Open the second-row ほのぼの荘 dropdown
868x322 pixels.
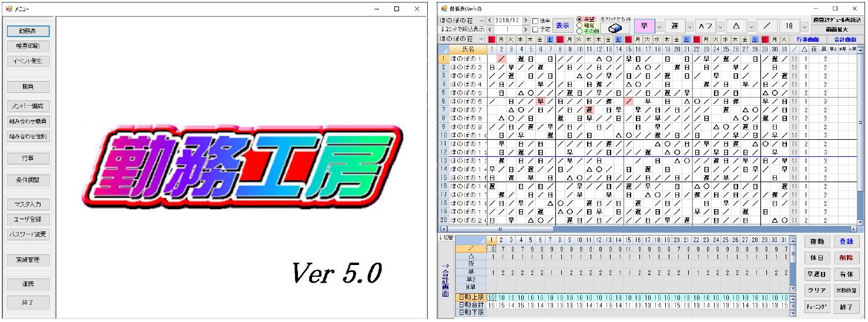(x=461, y=38)
